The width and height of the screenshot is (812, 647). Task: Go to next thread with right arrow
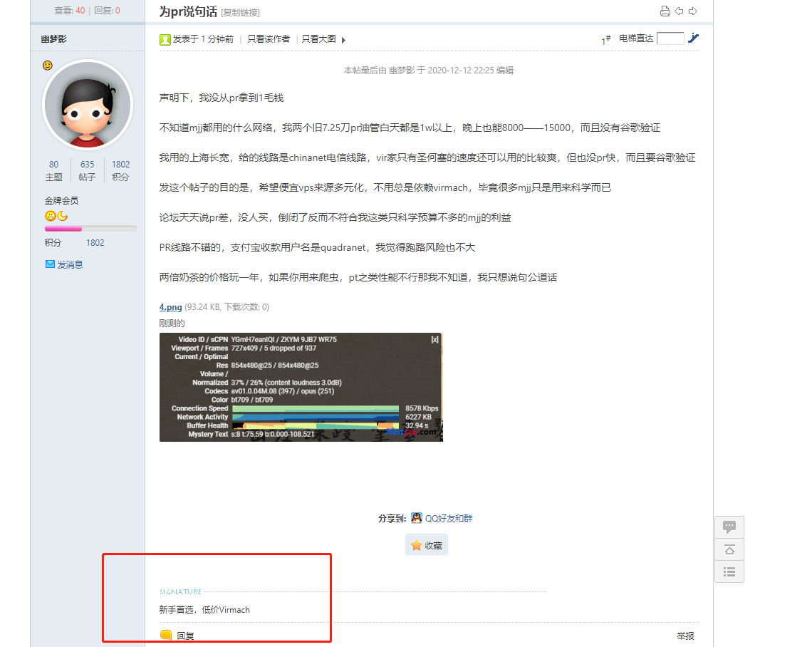pos(693,11)
